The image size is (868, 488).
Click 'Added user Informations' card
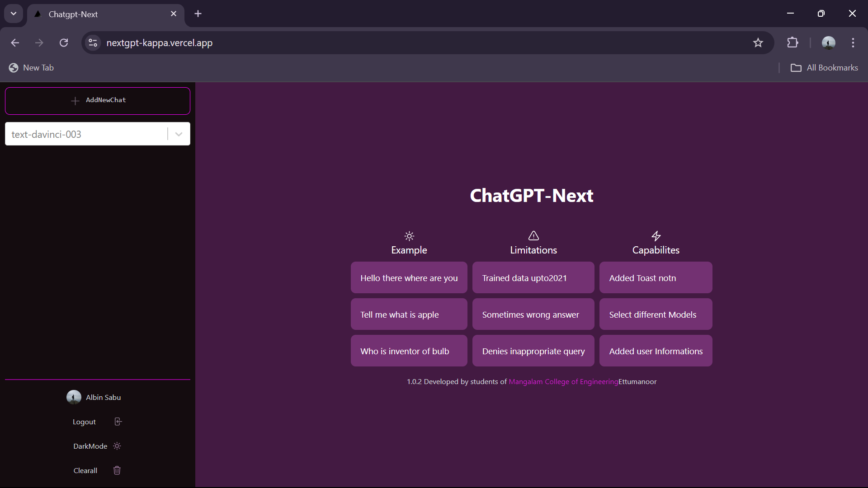[x=656, y=351]
